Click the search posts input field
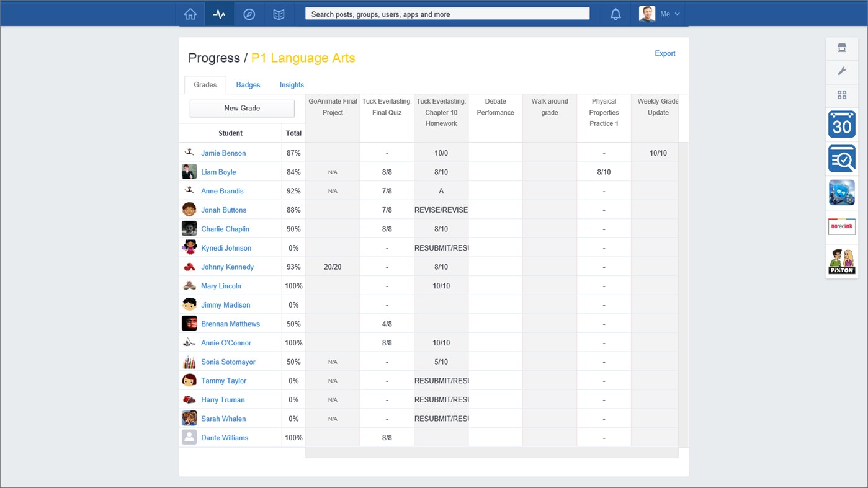Viewport: 868px width, 488px height. coord(447,13)
